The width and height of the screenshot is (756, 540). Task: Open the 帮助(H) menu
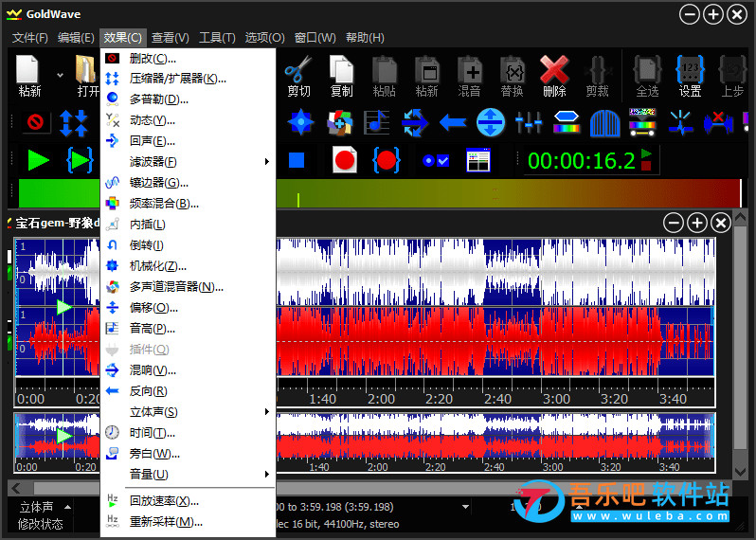tap(365, 38)
